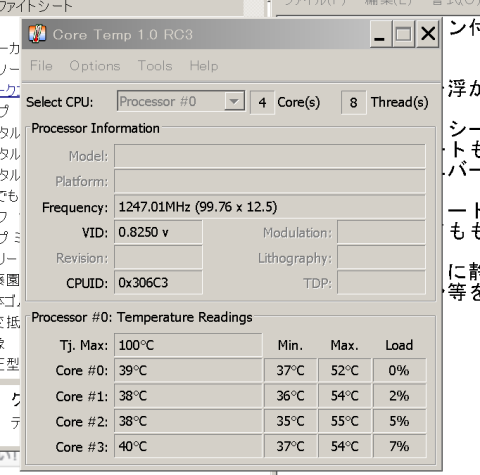The width and height of the screenshot is (480, 475).
Task: Click Core #1 current temperature 38°C
Action: 188,396
